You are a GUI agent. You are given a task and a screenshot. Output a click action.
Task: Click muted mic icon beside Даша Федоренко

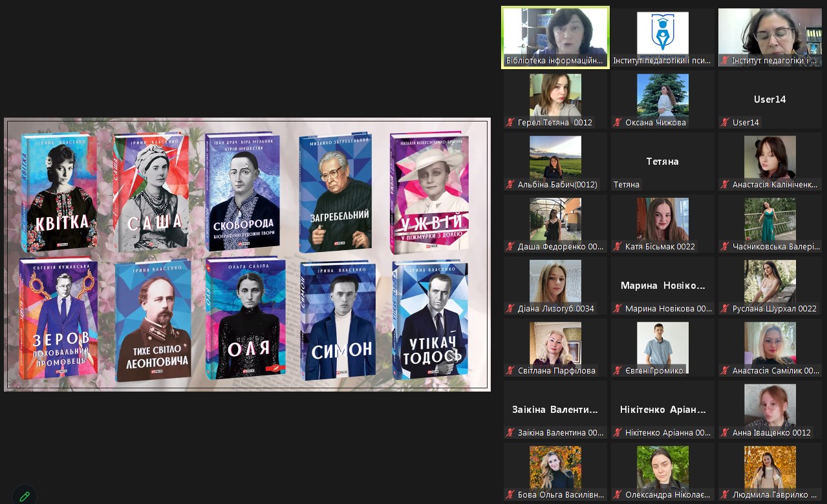click(x=511, y=247)
